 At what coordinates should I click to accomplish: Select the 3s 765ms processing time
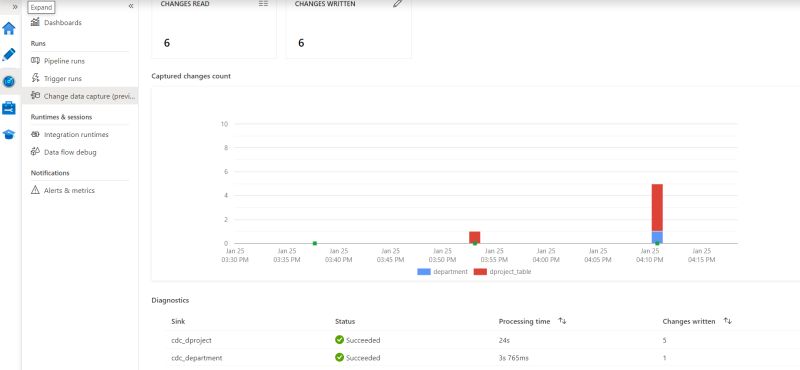point(514,358)
